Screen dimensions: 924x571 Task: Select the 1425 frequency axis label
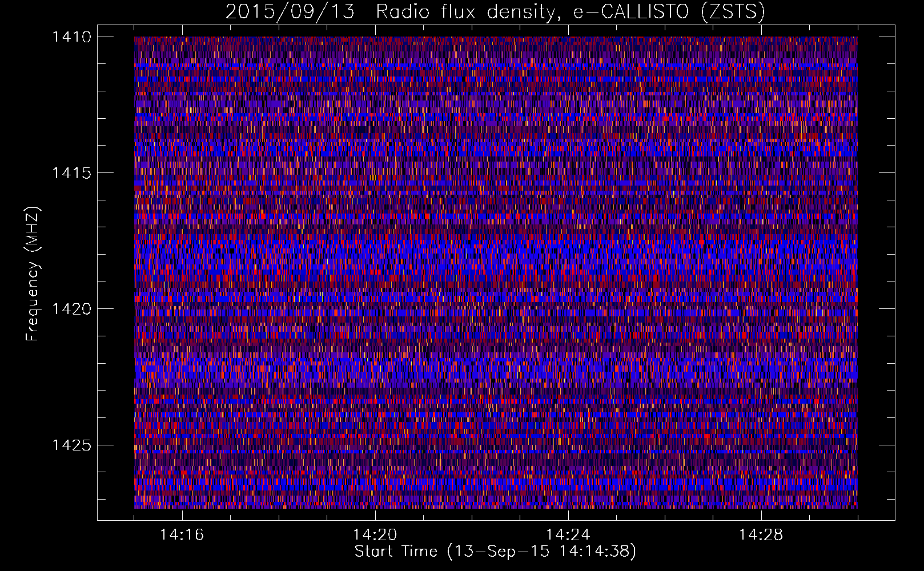pyautogui.click(x=71, y=445)
